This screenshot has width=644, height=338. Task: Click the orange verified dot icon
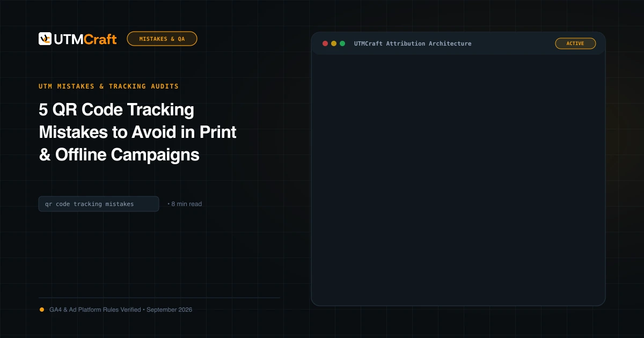pyautogui.click(x=42, y=310)
